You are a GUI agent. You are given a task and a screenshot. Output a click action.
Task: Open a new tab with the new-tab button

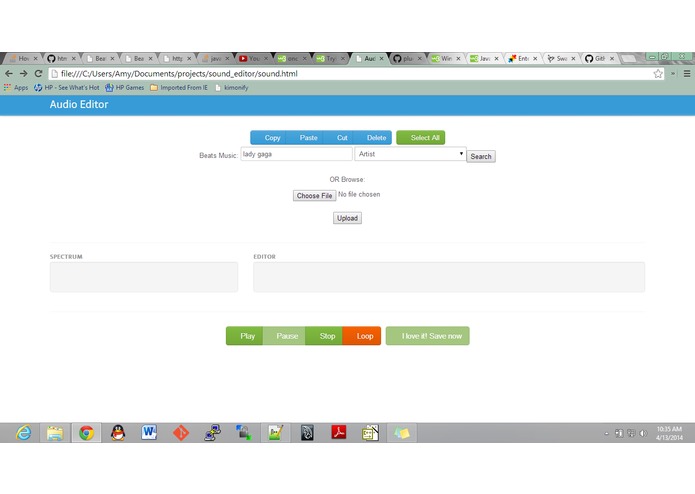[x=628, y=58]
